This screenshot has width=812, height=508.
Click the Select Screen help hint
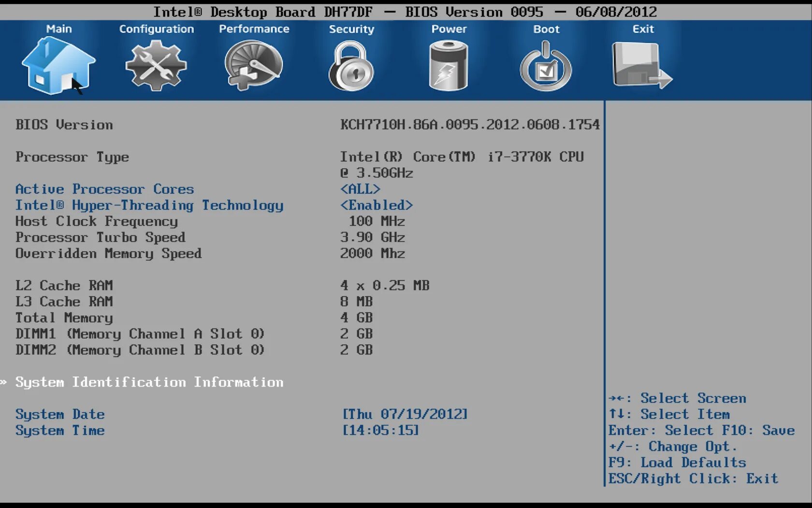tap(678, 398)
